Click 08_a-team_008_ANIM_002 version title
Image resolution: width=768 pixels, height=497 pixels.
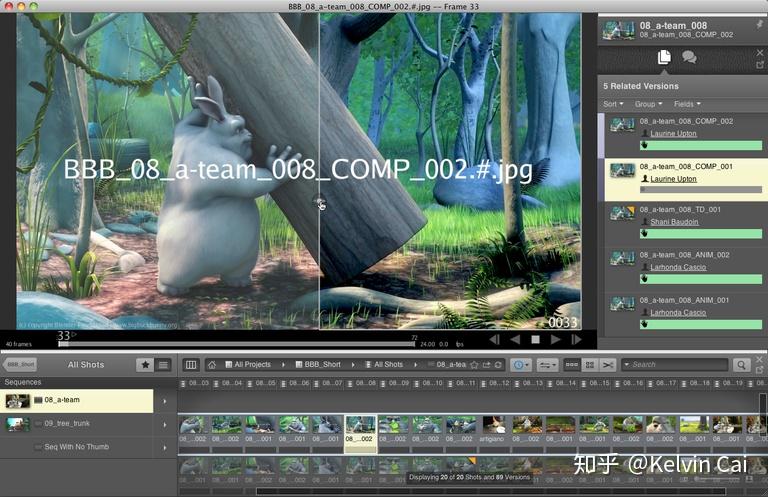coord(684,255)
